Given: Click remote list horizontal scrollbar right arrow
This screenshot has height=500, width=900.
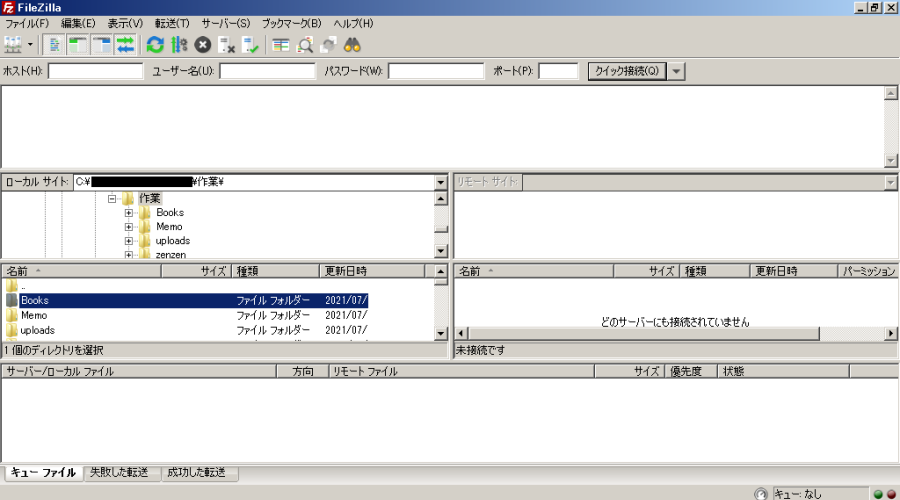Looking at the screenshot, I should 890,333.
